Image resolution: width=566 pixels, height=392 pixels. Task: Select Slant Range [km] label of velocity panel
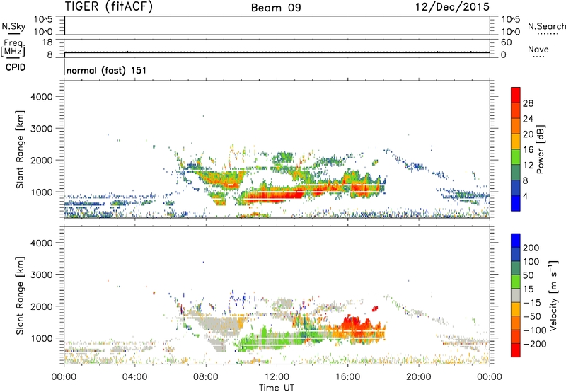(20, 295)
